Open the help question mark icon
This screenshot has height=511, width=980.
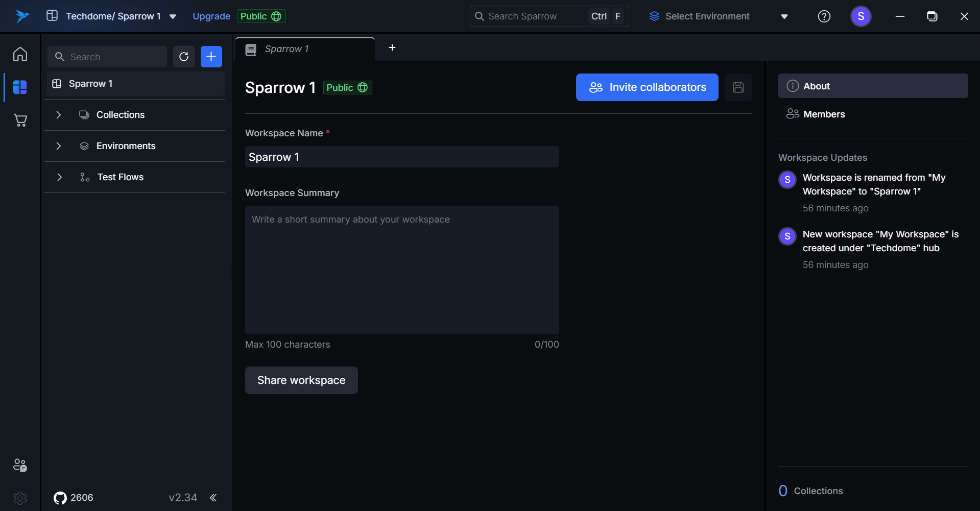point(824,16)
